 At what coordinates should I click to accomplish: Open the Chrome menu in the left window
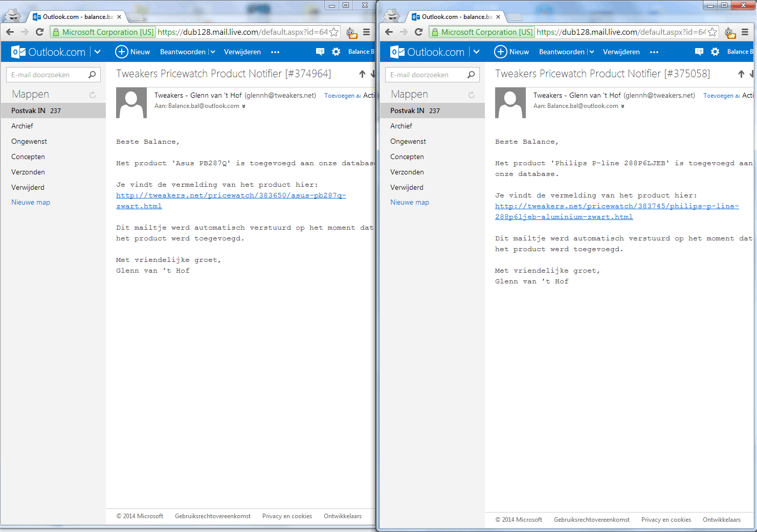(x=366, y=32)
